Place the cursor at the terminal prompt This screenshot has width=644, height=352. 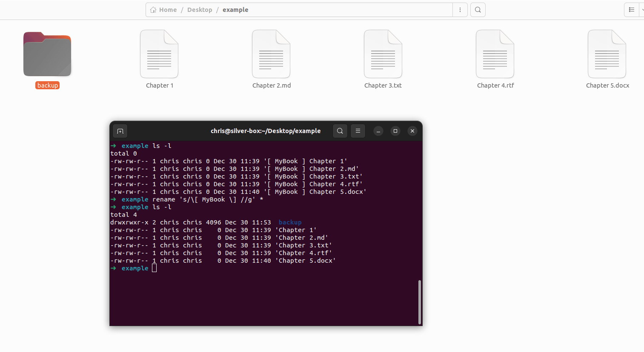pyautogui.click(x=154, y=268)
